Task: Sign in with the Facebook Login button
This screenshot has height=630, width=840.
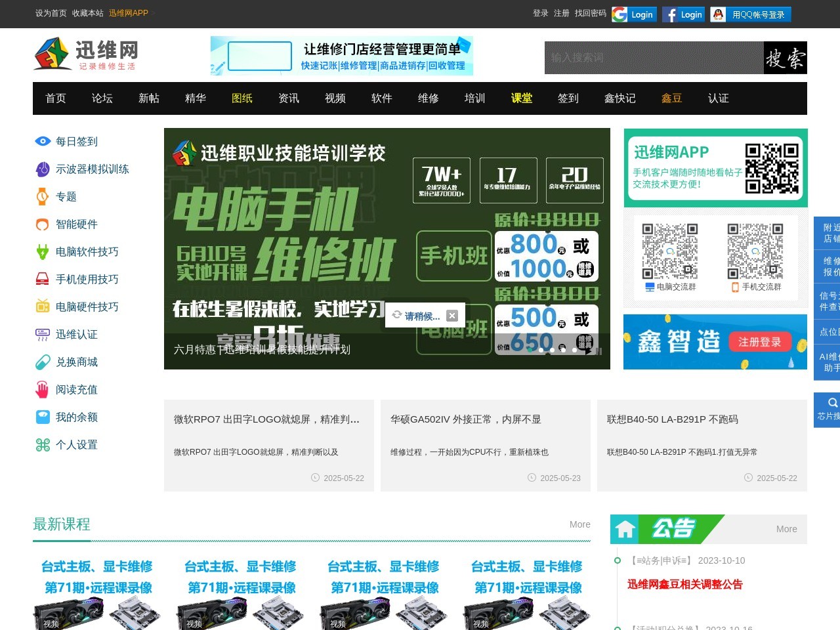Action: (x=683, y=14)
